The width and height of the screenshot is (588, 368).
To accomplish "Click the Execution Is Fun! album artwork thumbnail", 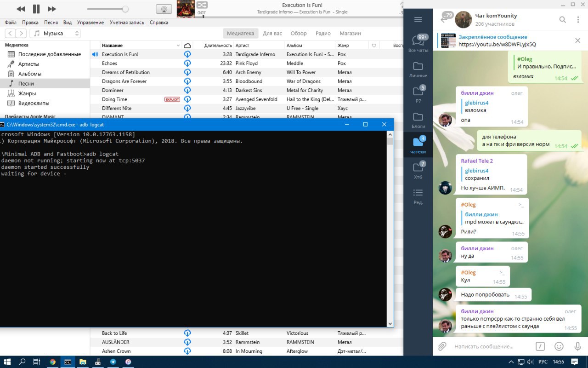I will pos(186,9).
